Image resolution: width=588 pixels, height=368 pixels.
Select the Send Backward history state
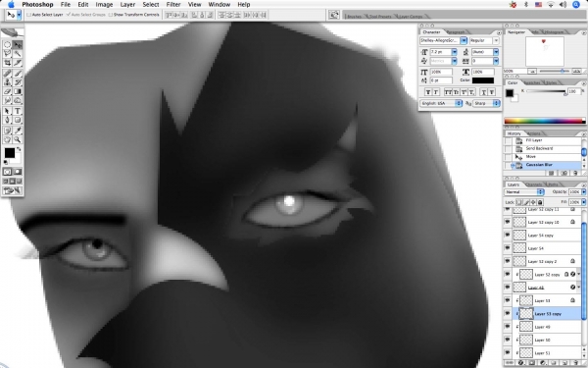pos(539,148)
